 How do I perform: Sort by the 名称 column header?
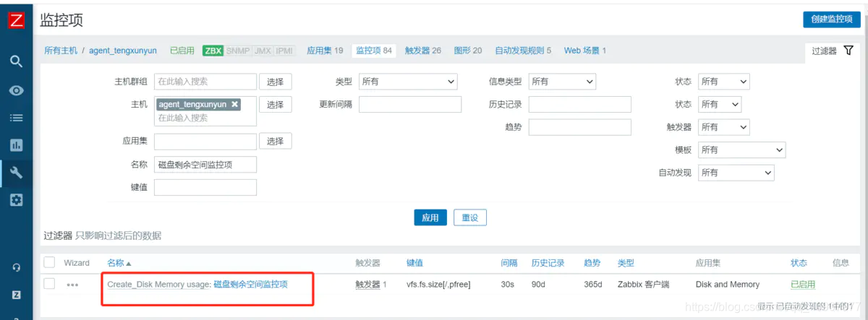point(119,263)
